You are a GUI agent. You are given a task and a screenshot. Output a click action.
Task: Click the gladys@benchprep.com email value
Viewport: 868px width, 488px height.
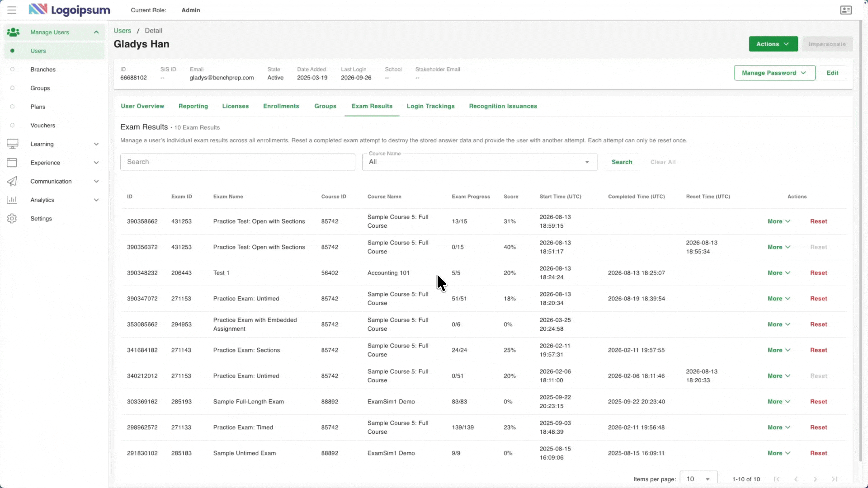(222, 78)
